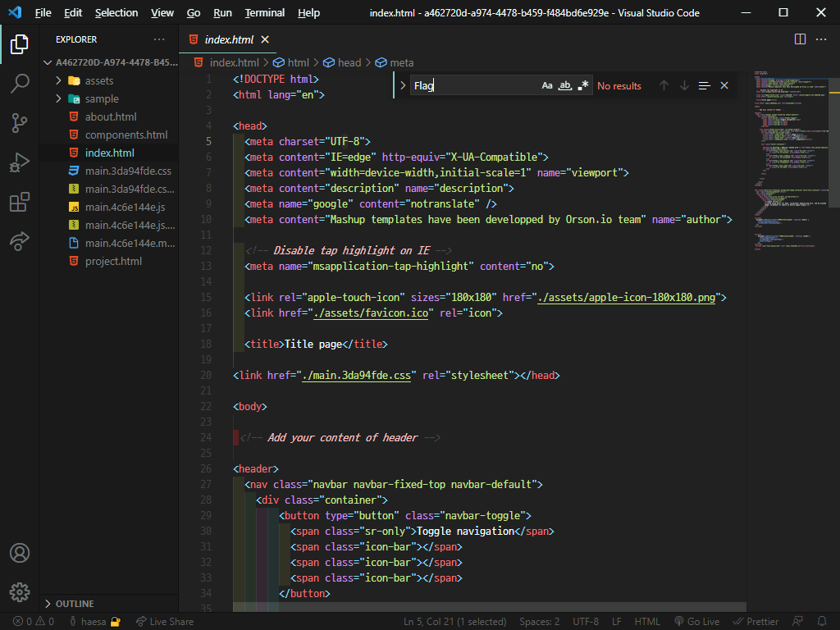Open Source Control view
This screenshot has height=630, width=840.
pos(20,122)
